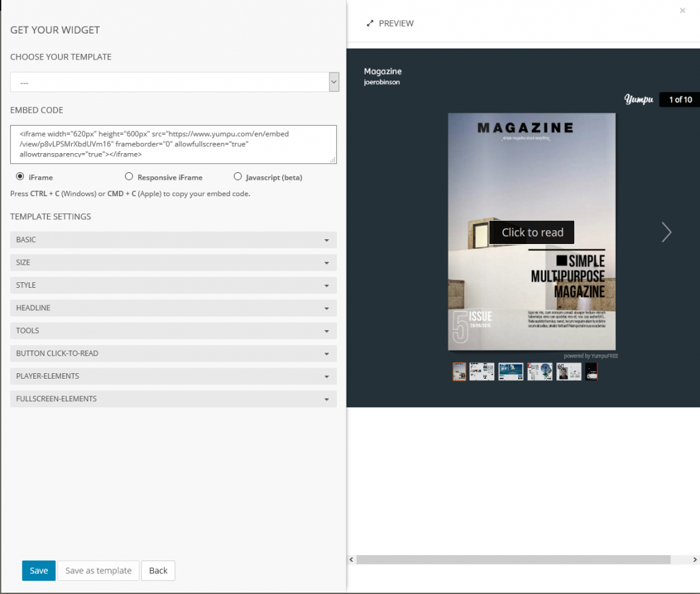Expand the PLAYER-ELEMENTS section

pyautogui.click(x=173, y=376)
